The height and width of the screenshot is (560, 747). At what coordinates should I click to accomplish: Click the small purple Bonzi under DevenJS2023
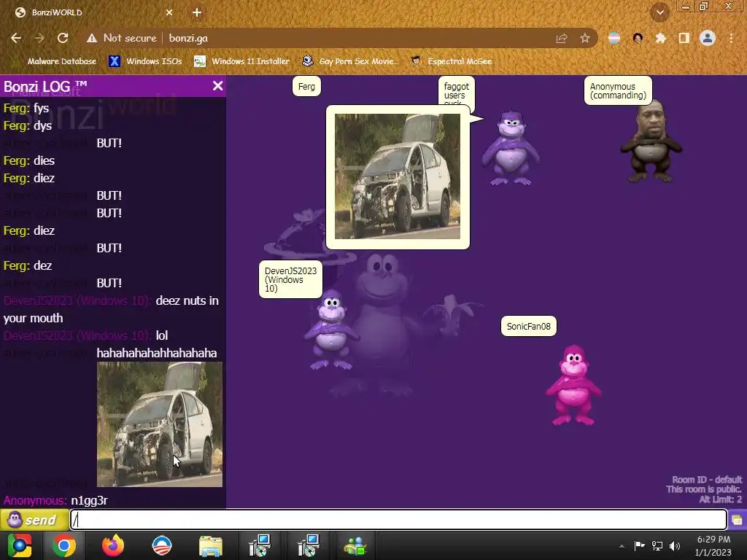pos(332,330)
